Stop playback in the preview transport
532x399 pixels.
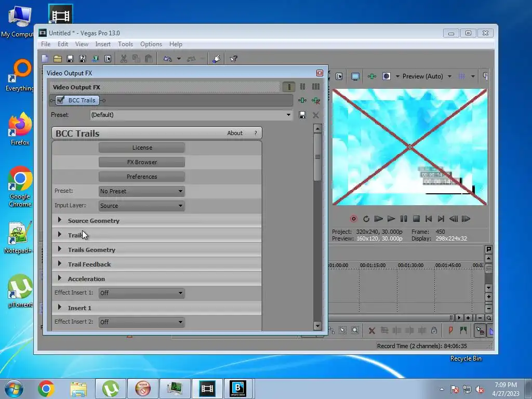click(x=416, y=219)
